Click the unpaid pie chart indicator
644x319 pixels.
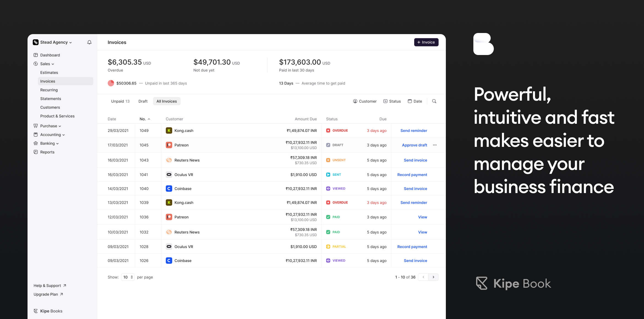tap(111, 83)
